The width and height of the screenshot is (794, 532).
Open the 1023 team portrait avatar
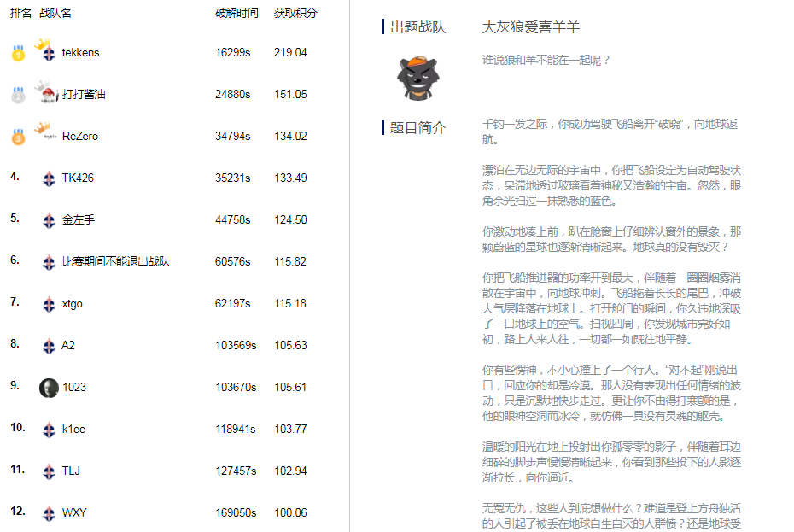point(49,388)
